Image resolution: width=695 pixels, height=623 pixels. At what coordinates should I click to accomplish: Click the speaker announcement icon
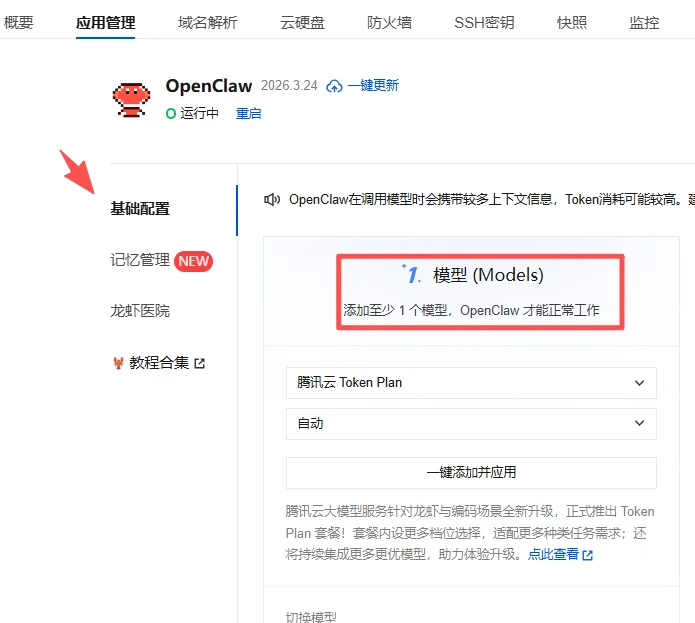pos(272,200)
